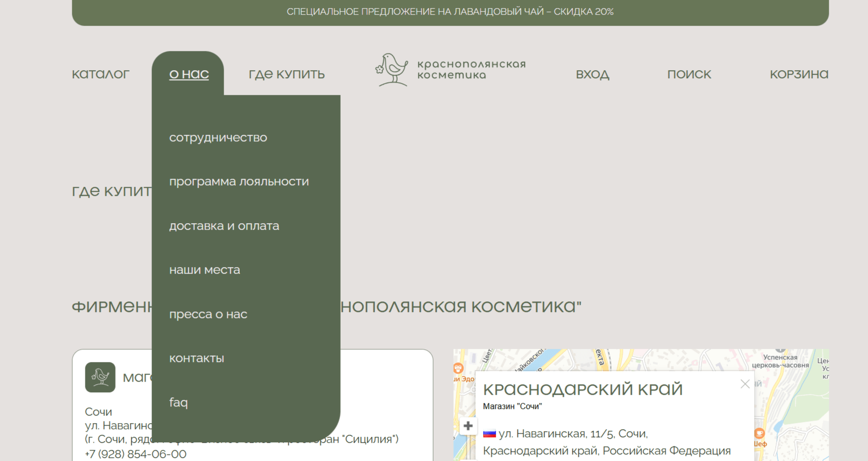The height and width of the screenshot is (461, 868).
Task: Select «наши места» from the dropdown
Action: click(x=204, y=270)
